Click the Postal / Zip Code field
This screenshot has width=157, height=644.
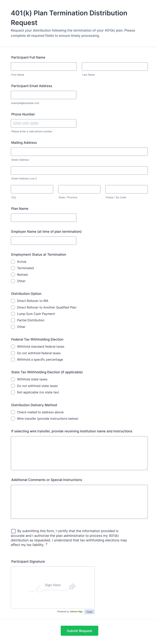[126, 189]
